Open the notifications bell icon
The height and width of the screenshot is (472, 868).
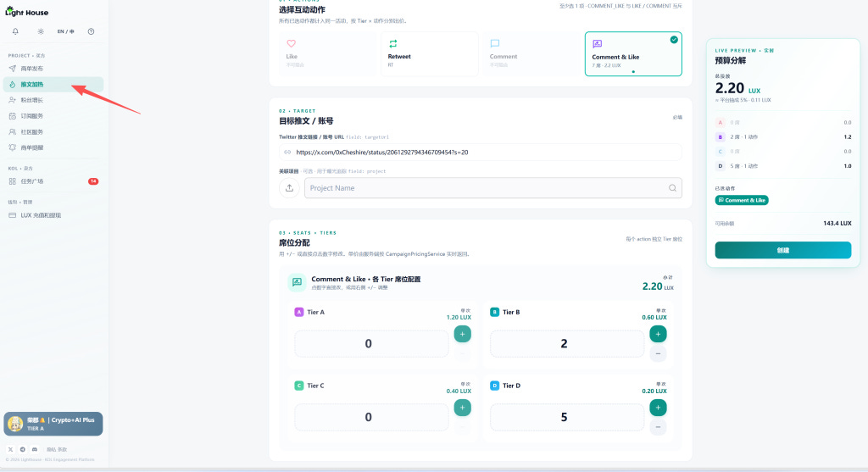[x=15, y=31]
